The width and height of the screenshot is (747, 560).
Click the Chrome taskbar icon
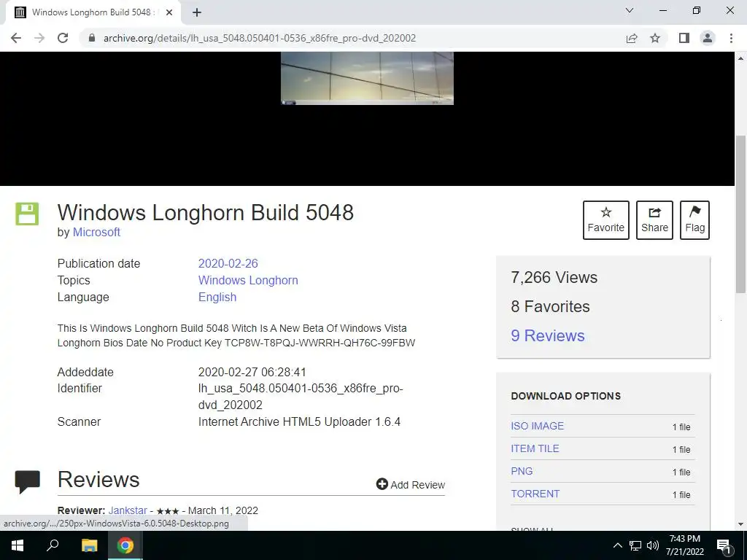click(x=125, y=545)
